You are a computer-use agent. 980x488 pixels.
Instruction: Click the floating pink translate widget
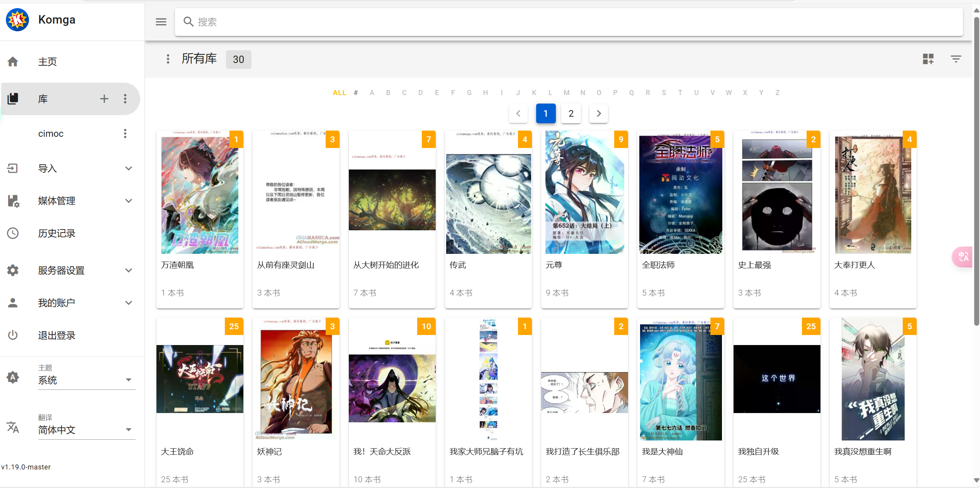tap(963, 257)
